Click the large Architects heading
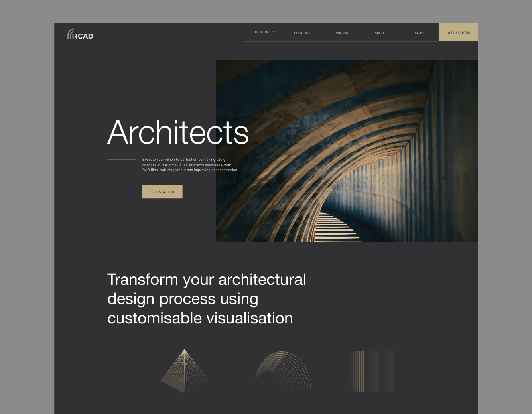Image resolution: width=532 pixels, height=414 pixels. [x=178, y=133]
